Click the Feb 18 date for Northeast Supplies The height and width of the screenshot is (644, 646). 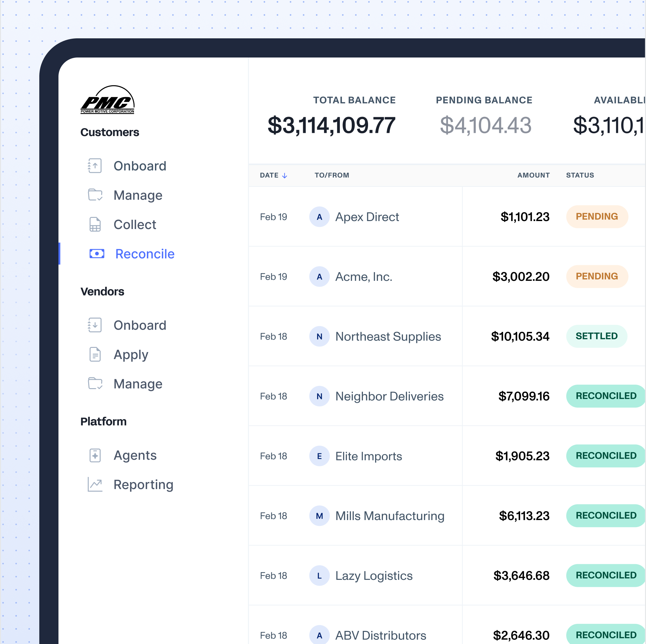tap(273, 337)
